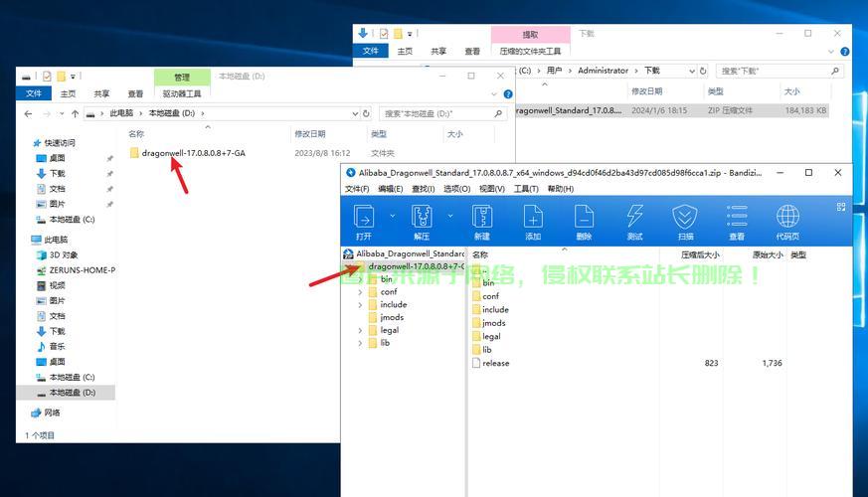Expand include folder in Bandizip tree pane
Image resolution: width=868 pixels, height=497 pixels.
pyautogui.click(x=360, y=305)
